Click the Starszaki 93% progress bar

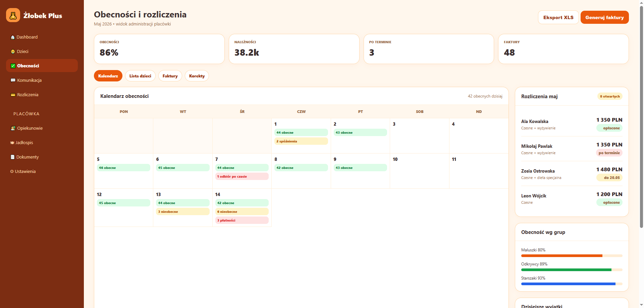(x=572, y=284)
